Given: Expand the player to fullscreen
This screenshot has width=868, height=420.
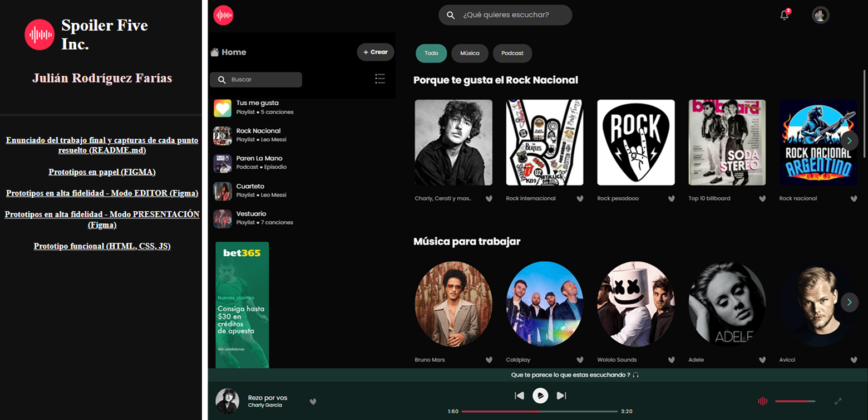Looking at the screenshot, I should click(x=838, y=401).
